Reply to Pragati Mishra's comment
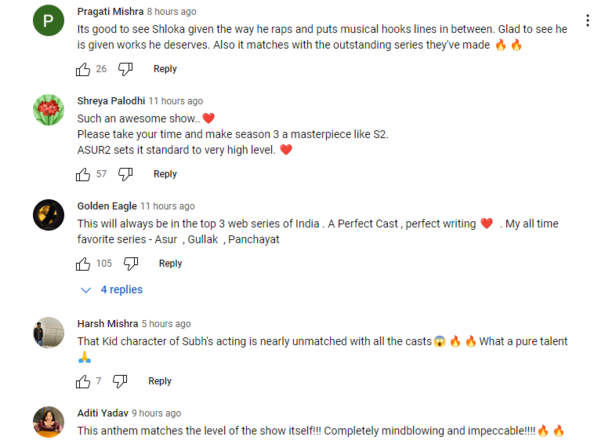The width and height of the screenshot is (616, 444). pos(165,69)
